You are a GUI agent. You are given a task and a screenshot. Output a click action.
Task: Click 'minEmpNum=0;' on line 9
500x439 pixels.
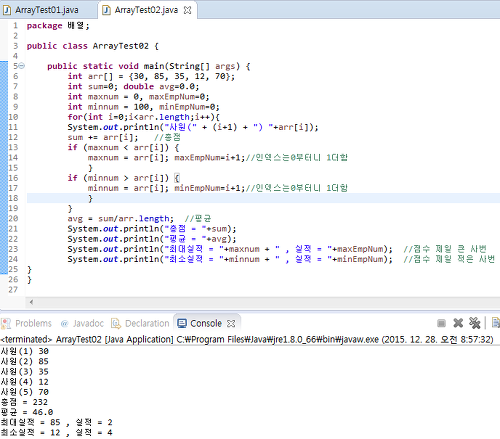(189, 107)
